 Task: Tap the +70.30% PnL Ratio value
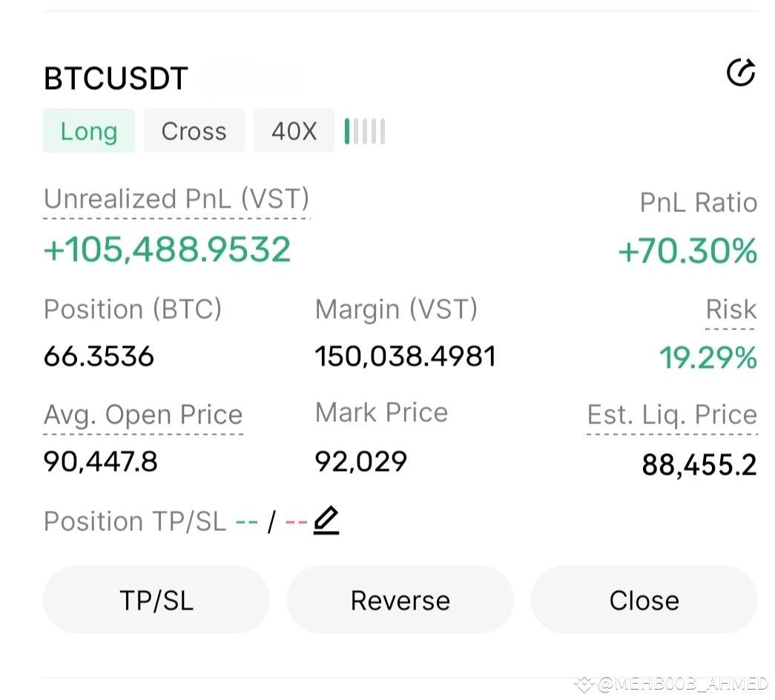click(x=687, y=250)
